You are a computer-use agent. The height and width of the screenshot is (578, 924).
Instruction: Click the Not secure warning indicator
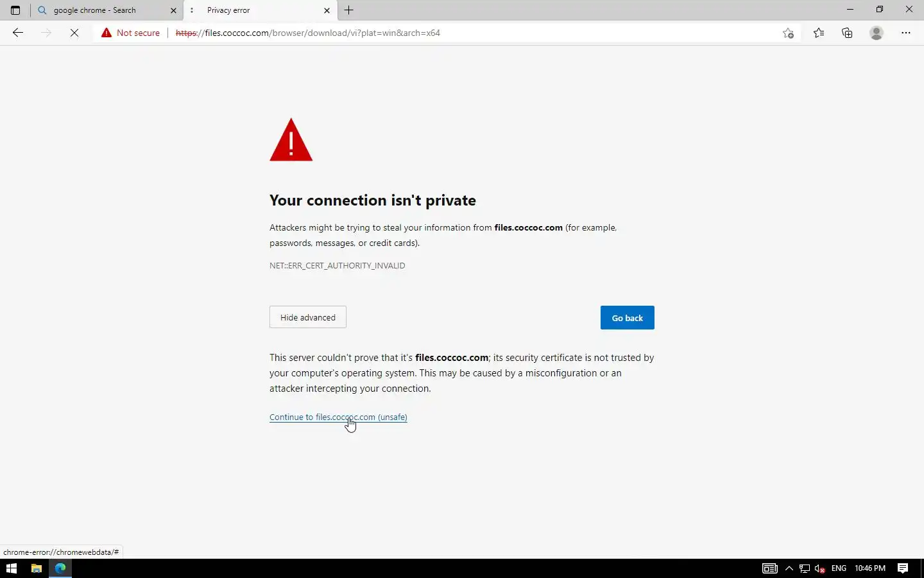tap(131, 33)
